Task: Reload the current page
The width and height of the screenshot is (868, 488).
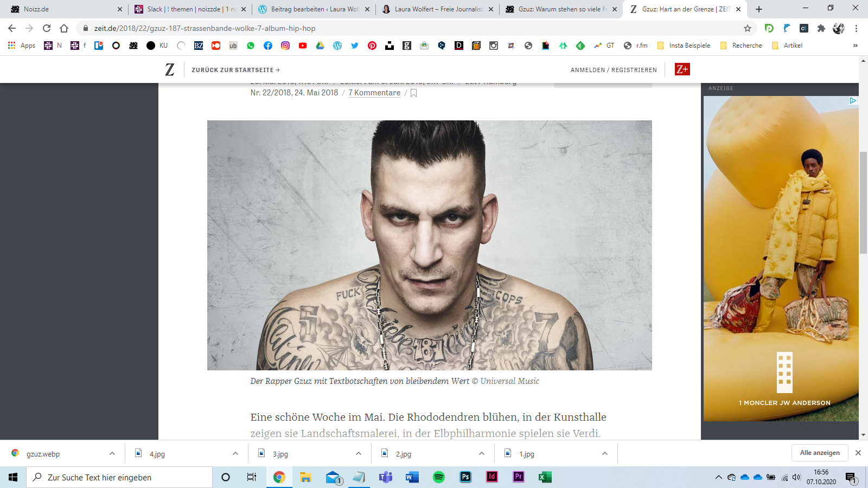Action: [47, 28]
